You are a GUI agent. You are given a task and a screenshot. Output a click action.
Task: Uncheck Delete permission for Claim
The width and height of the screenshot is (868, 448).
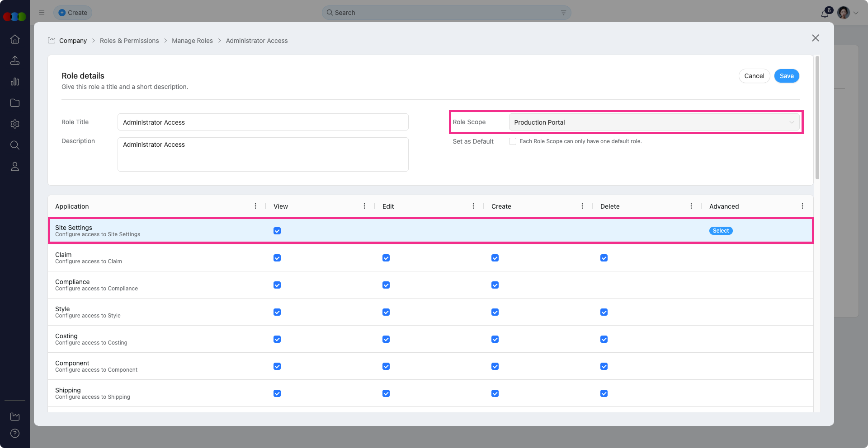coord(604,258)
